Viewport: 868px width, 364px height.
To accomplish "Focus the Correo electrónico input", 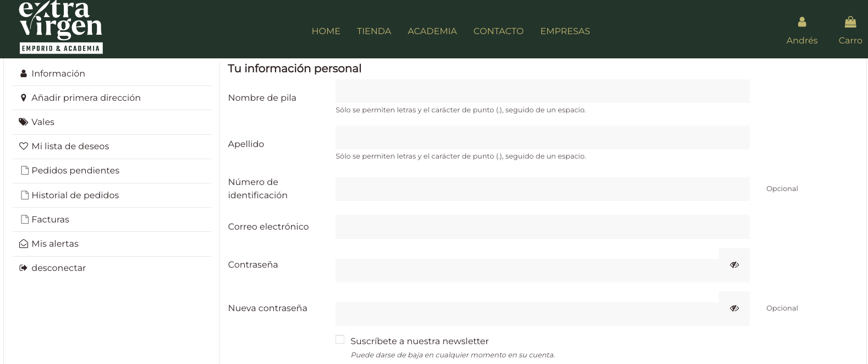I will [542, 227].
